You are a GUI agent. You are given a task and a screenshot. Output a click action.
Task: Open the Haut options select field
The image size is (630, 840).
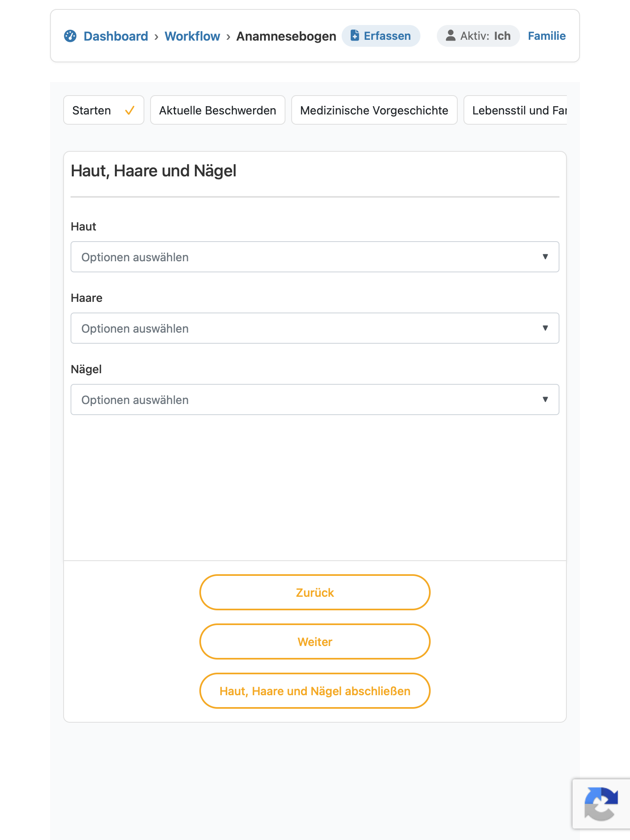(x=315, y=257)
